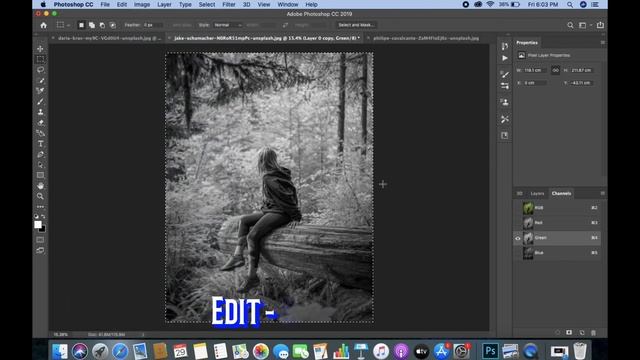
Task: Select the Rectangle shape tool
Action: pyautogui.click(x=40, y=175)
